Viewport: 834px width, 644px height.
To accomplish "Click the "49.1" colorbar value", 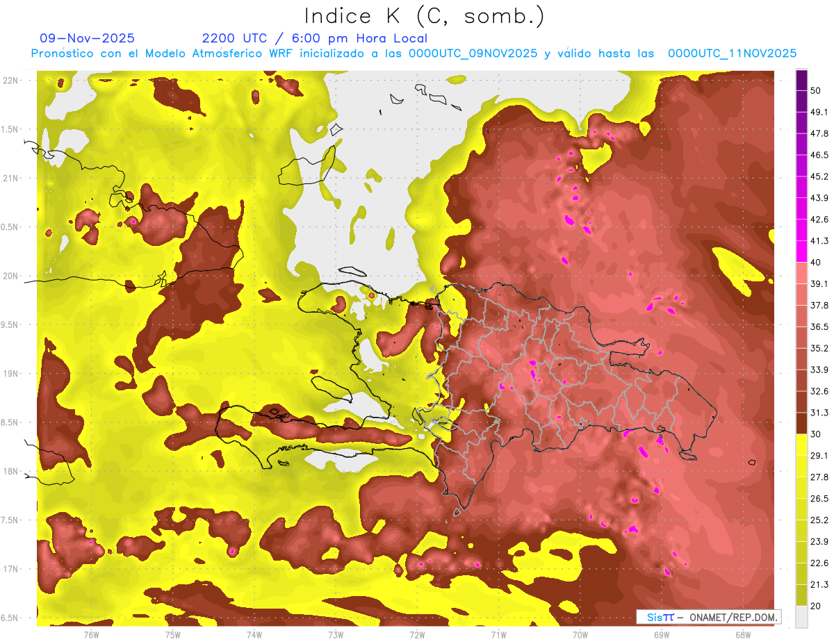I will click(x=819, y=112).
